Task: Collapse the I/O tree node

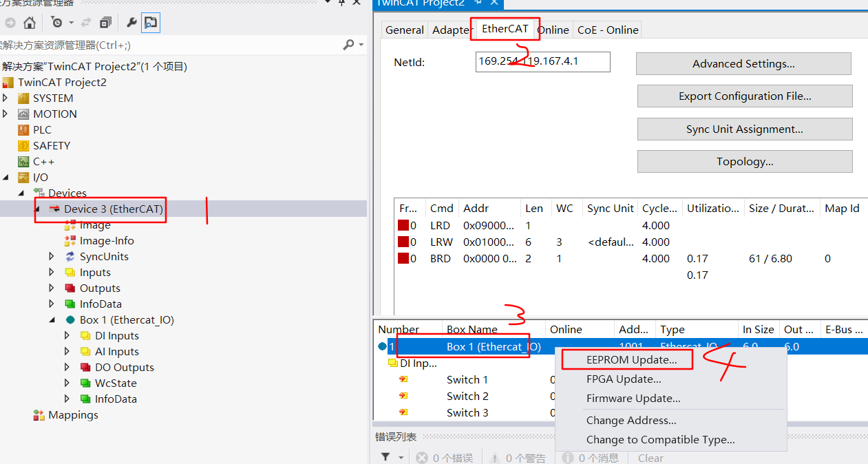Action: click(7, 178)
